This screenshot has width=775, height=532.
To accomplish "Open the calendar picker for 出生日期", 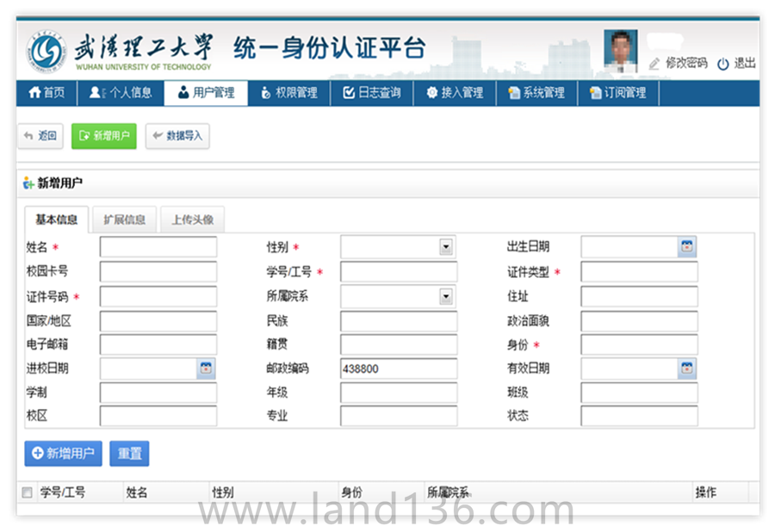I will click(x=686, y=248).
